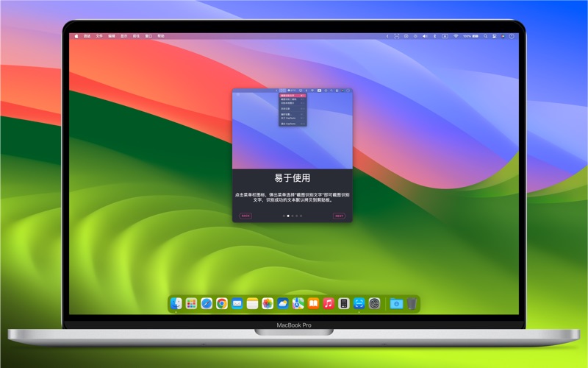588x368 pixels.
Task: Open Launchpad from the Dock
Action: 191,303
